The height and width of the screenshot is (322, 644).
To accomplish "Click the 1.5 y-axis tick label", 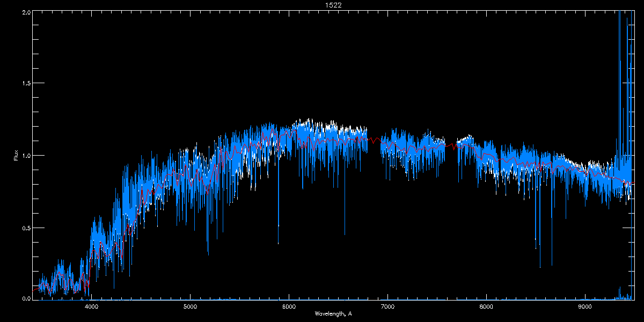I will (26, 83).
